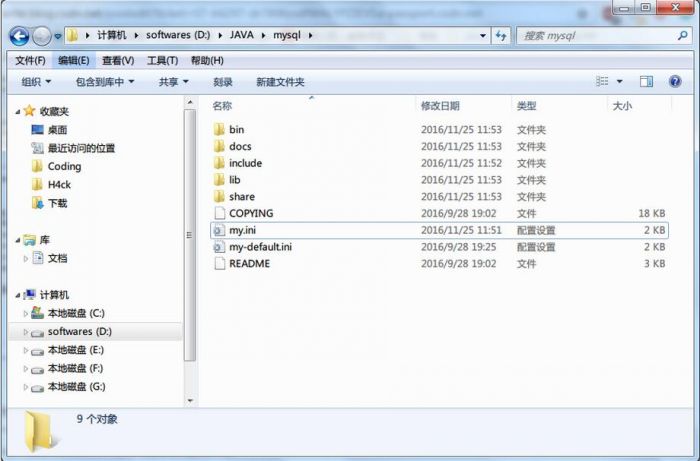Select 计算机 in the address breadcrumb
The width and height of the screenshot is (700, 461).
[112, 35]
